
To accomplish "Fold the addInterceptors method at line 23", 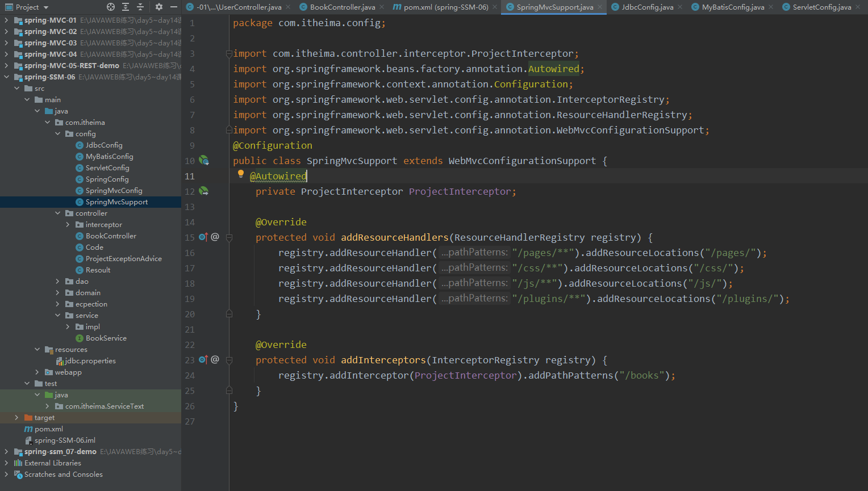I will pyautogui.click(x=229, y=360).
